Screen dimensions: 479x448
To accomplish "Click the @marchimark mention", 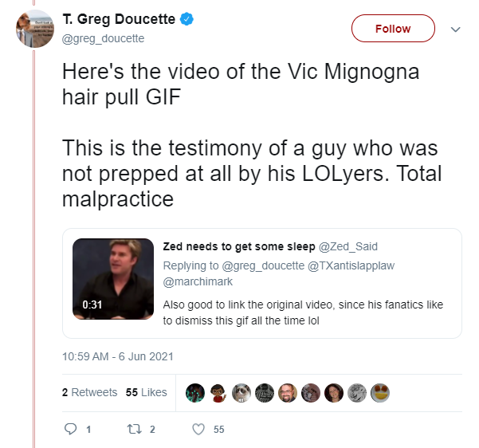I will pos(198,281).
